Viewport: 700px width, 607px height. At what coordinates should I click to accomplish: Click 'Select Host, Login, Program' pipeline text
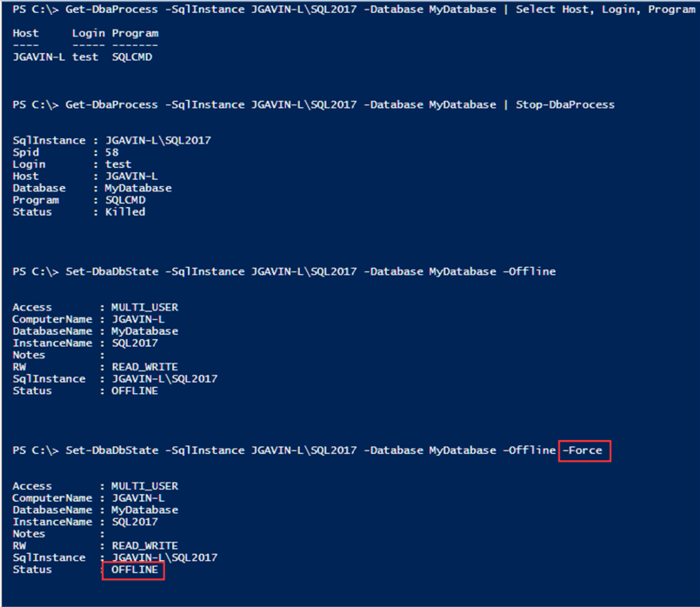tap(605, 10)
